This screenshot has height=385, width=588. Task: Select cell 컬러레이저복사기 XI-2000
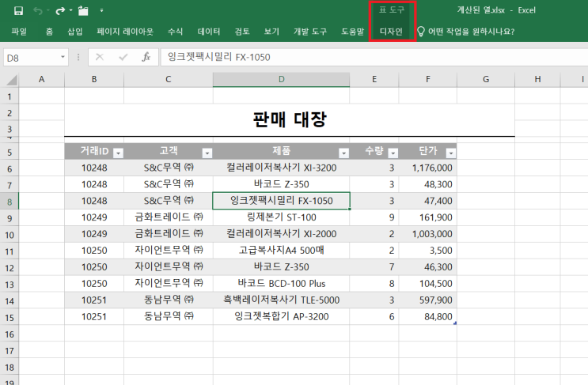tap(281, 234)
